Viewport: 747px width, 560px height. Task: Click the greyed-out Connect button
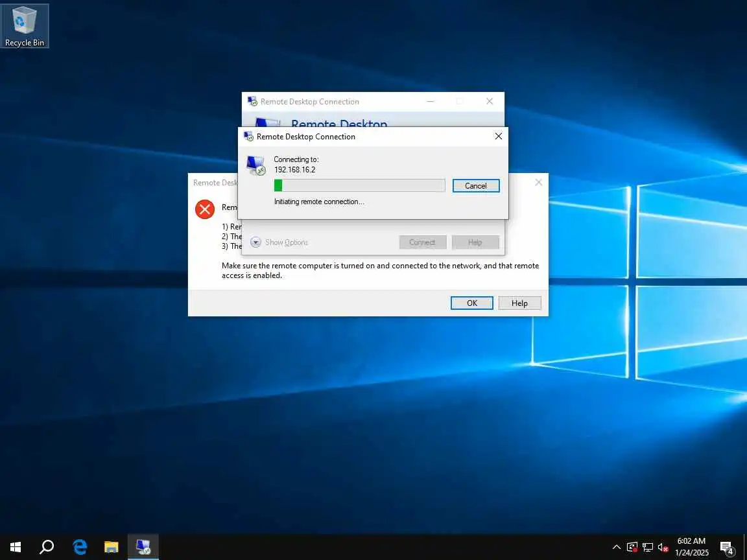tap(422, 242)
